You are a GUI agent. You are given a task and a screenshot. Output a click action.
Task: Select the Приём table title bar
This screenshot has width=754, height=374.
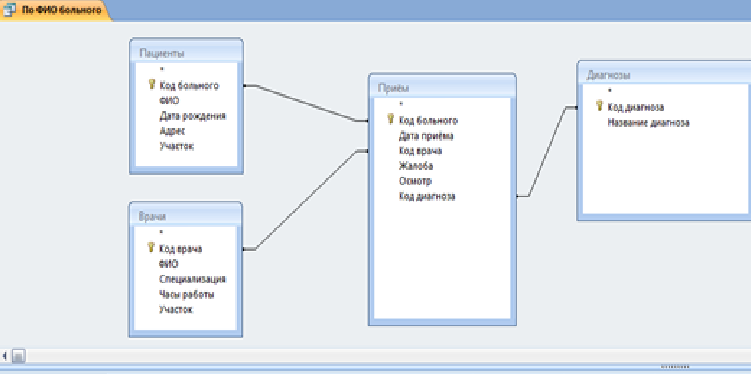pos(442,87)
